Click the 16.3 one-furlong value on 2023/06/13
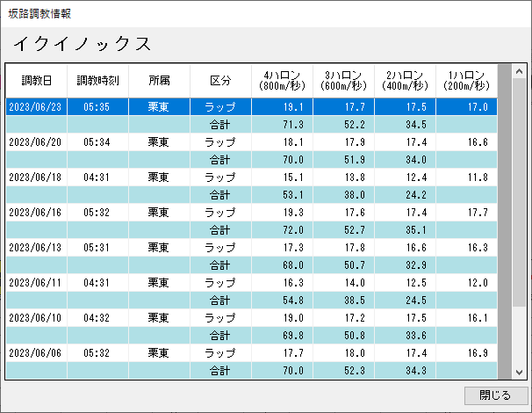Screen dimensions: 532x413 tap(466, 248)
